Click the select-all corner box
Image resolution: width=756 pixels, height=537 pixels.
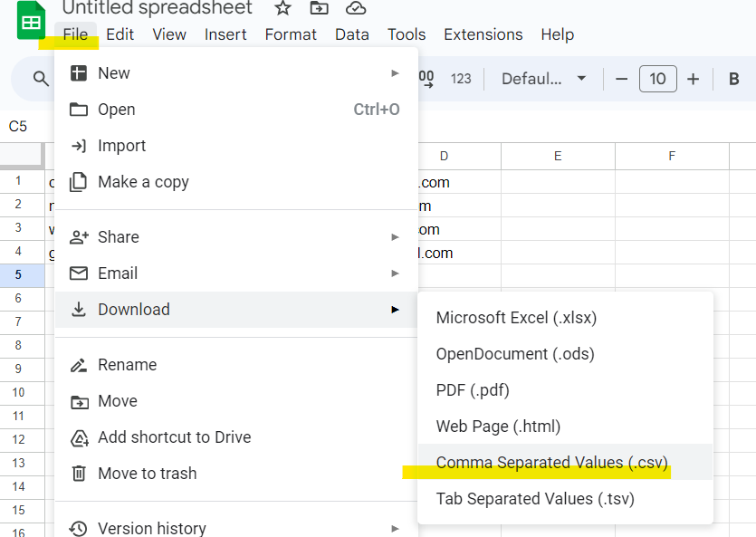pyautogui.click(x=21, y=155)
